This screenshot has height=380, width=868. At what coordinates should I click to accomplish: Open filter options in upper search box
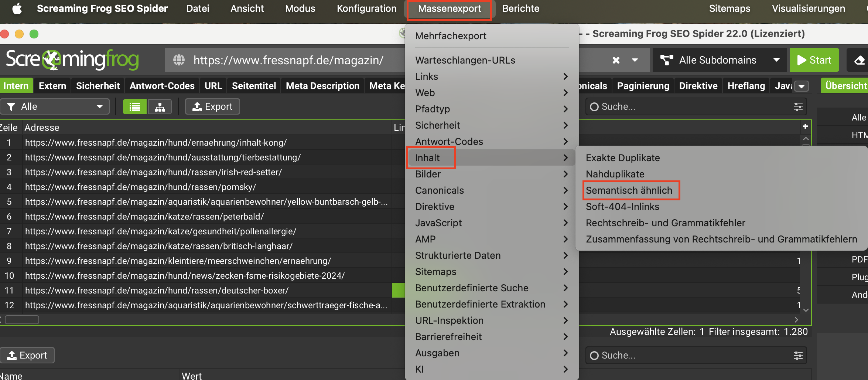798,107
